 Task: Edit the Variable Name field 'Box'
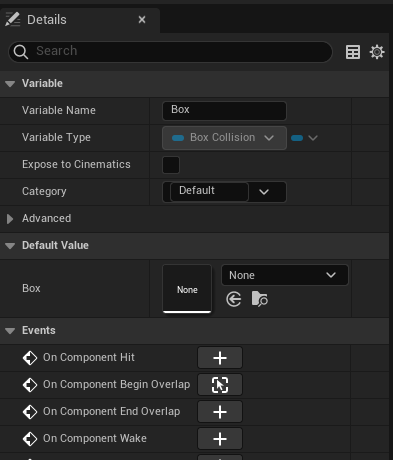pos(224,111)
